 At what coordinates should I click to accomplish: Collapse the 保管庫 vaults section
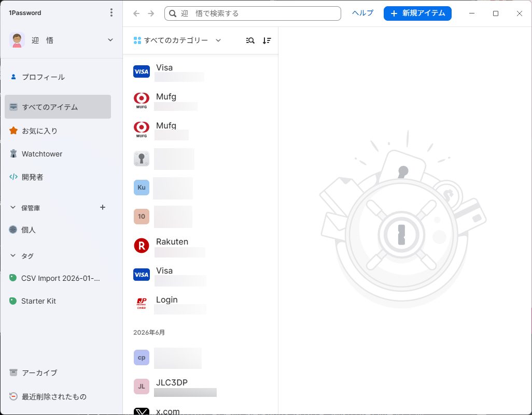tap(13, 207)
